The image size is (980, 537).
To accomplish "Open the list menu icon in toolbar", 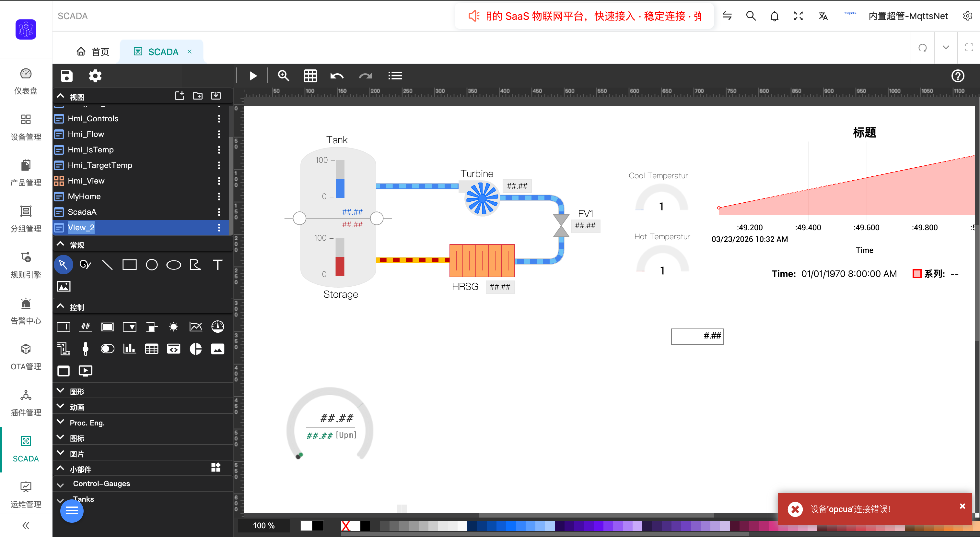I will pyautogui.click(x=395, y=76).
